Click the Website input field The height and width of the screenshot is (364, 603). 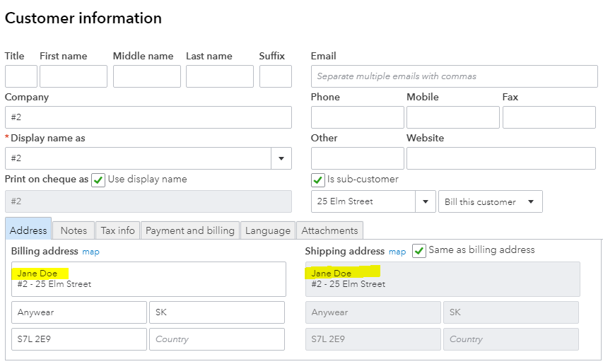[x=500, y=158]
